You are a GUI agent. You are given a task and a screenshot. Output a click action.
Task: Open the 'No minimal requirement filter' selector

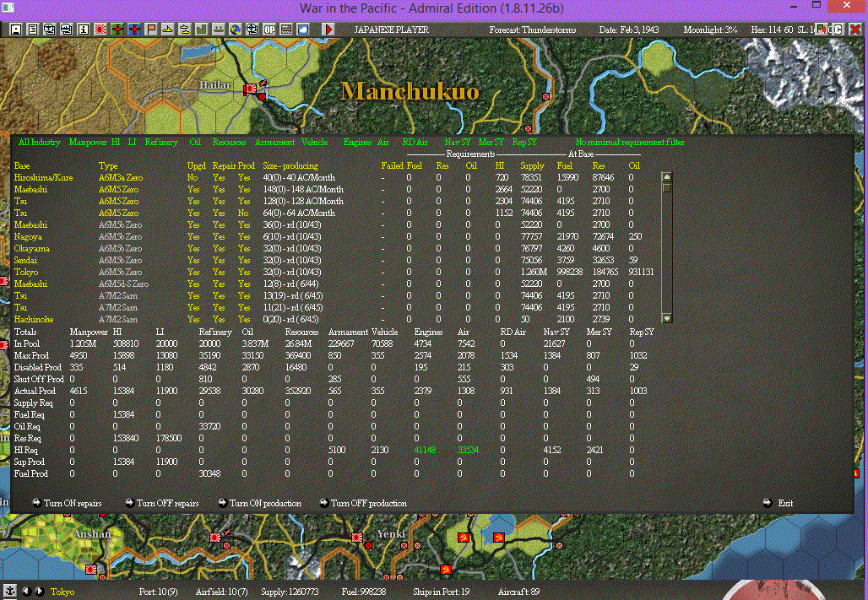(x=629, y=143)
